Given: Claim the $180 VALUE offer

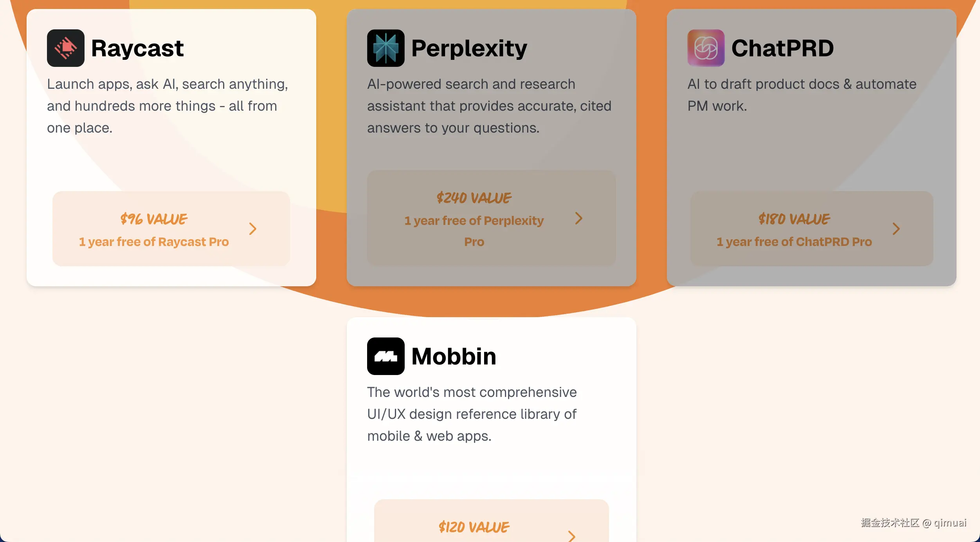Looking at the screenshot, I should click(x=794, y=219).
